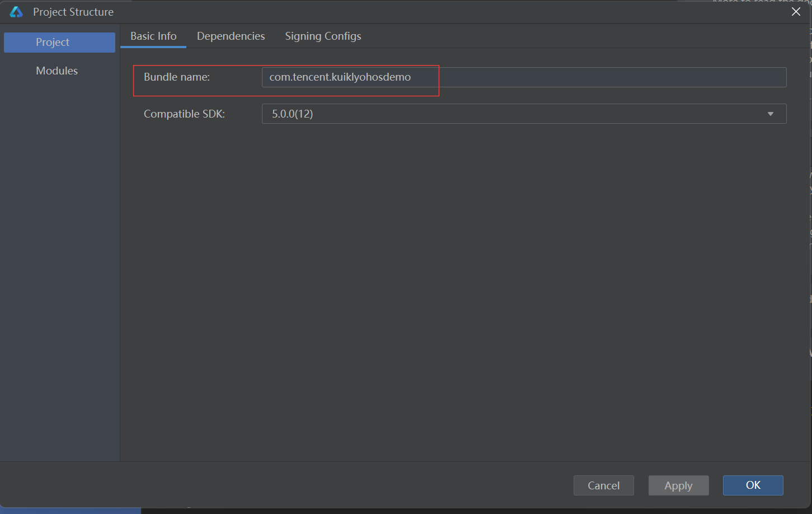This screenshot has height=514, width=812.
Task: Select the Project category in sidebar
Action: [x=59, y=43]
